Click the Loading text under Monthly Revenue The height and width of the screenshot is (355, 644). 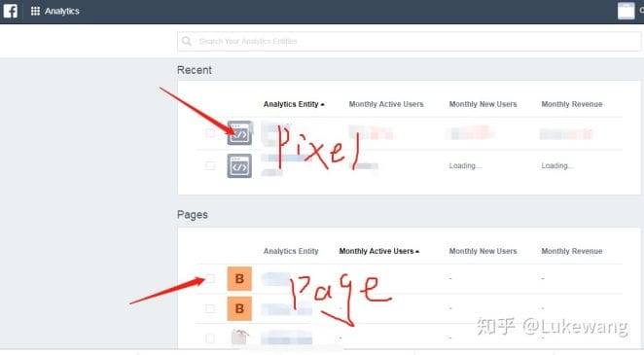click(556, 165)
